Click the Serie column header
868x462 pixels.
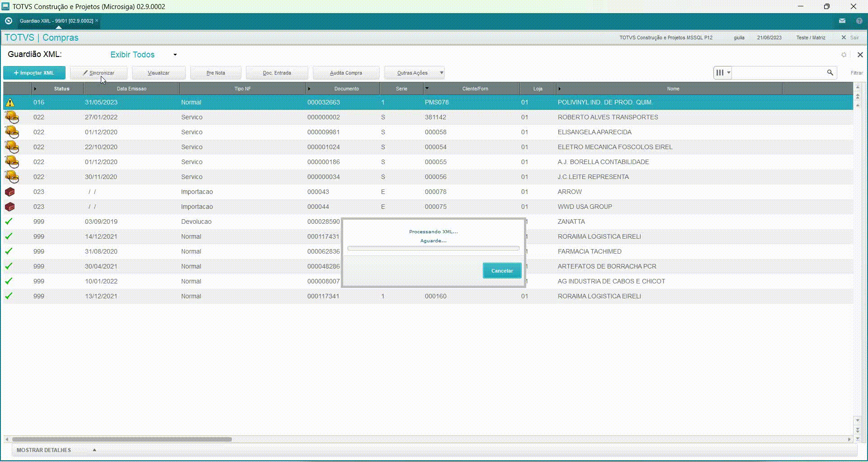click(401, 89)
